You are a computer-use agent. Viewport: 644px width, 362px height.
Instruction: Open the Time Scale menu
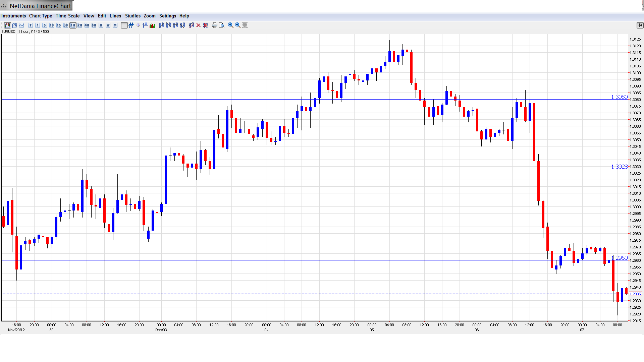tap(67, 16)
